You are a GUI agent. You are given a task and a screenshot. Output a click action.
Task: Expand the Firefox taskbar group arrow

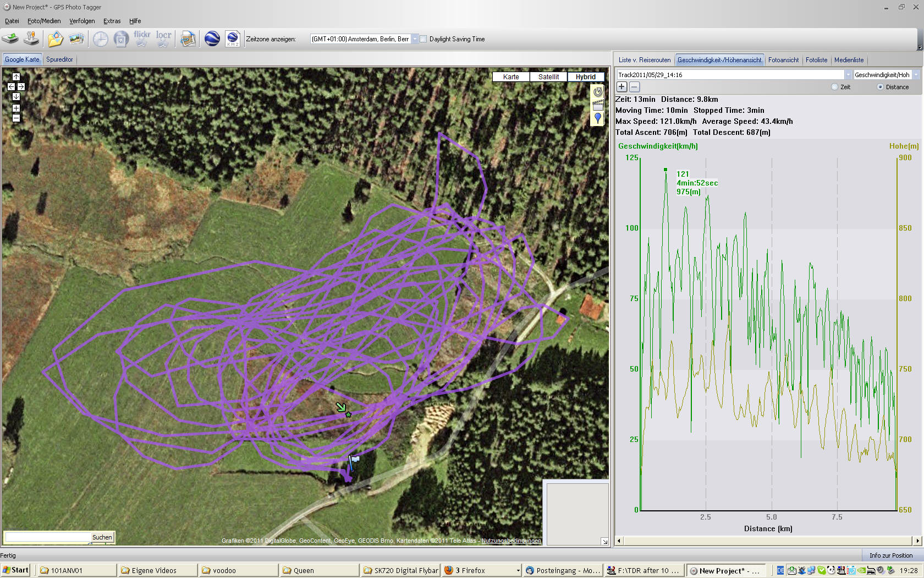click(x=518, y=571)
